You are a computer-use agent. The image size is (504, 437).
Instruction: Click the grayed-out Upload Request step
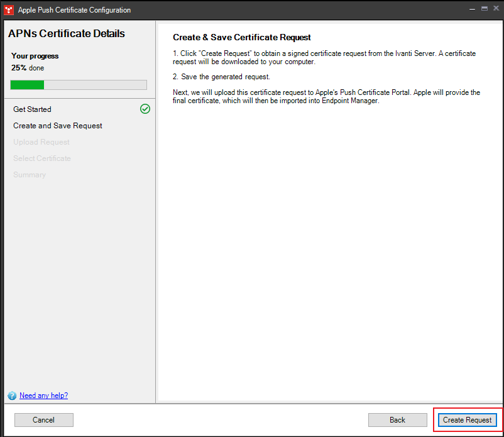pos(41,141)
